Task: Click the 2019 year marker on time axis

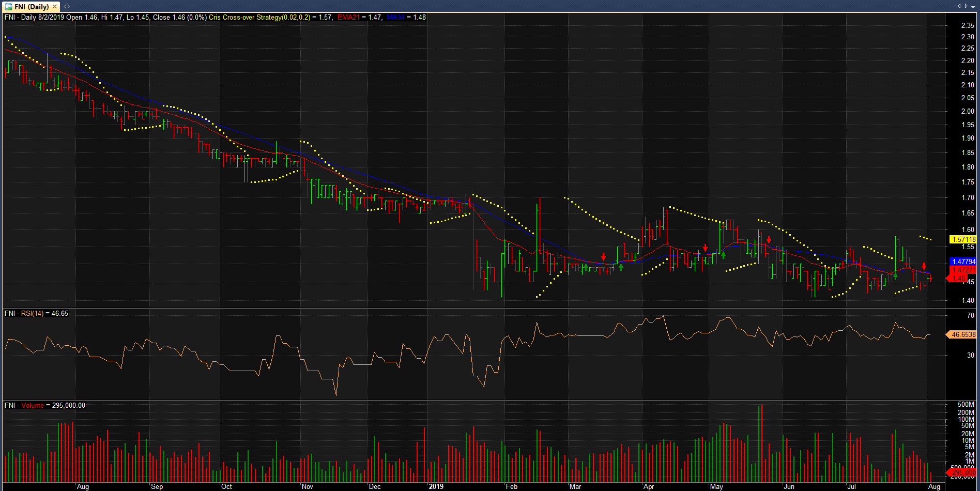Action: [x=436, y=486]
